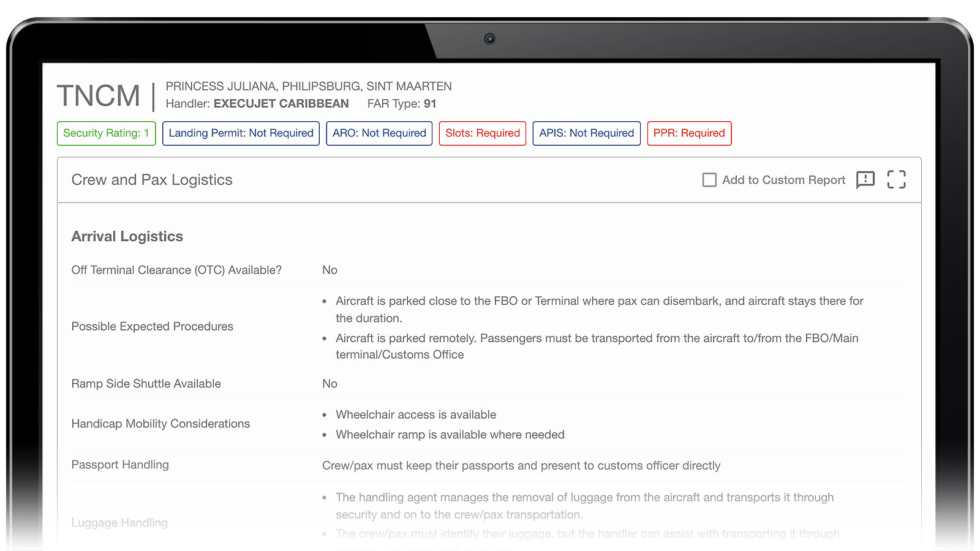Select the EXECUJET CARIBBEAN handler name
Screen dimensions: 980x551
[x=281, y=104]
